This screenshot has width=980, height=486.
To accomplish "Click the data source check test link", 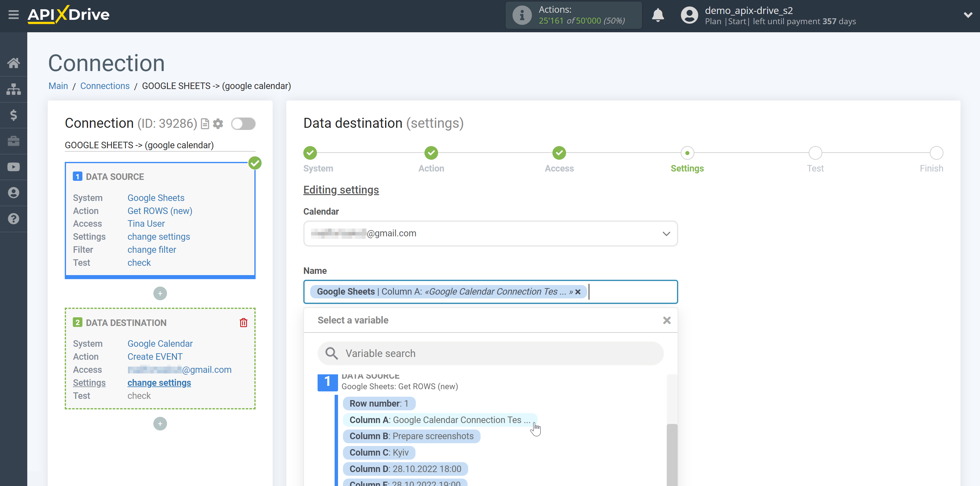I will (x=139, y=263).
